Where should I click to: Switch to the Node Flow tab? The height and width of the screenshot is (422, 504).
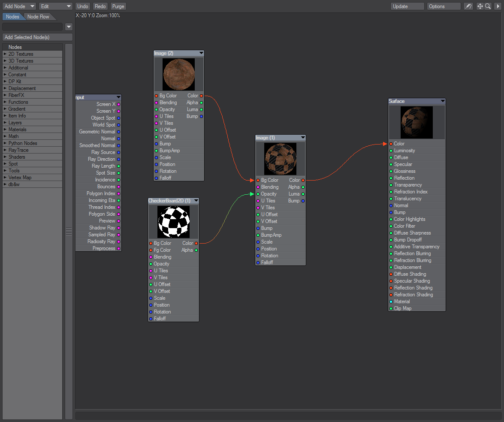[38, 17]
